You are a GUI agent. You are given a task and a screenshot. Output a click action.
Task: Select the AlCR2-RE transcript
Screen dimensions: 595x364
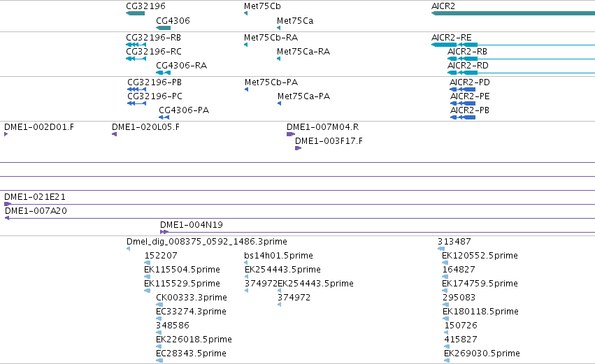[x=451, y=38]
